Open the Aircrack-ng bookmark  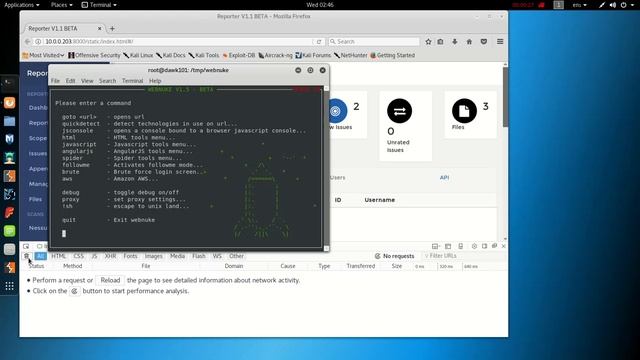coord(276,55)
